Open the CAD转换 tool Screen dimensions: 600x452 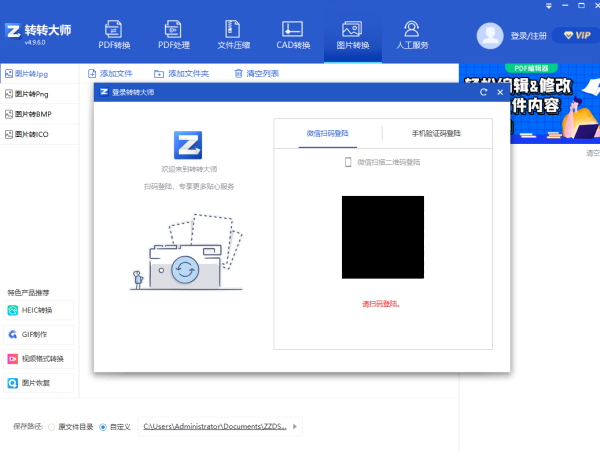292,35
